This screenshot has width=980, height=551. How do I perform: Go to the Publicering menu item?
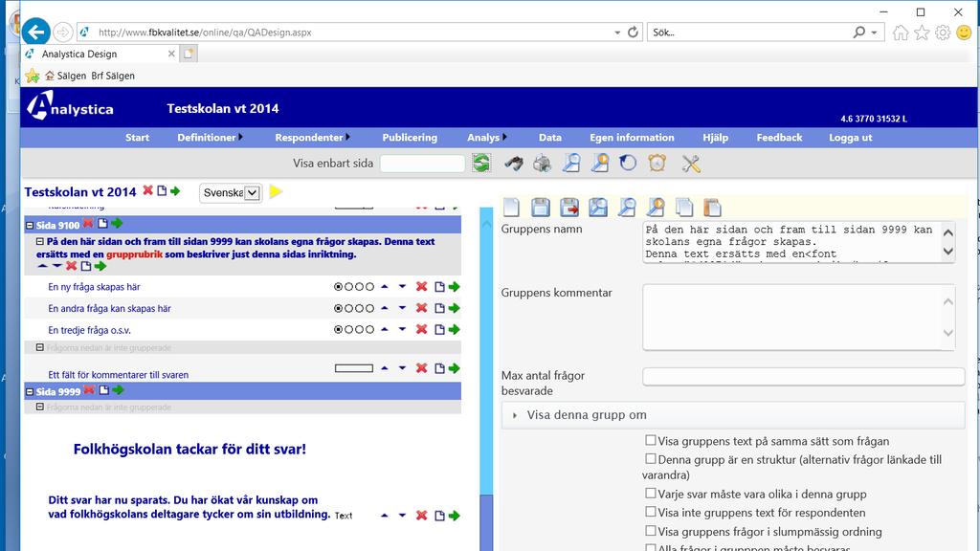pyautogui.click(x=410, y=138)
